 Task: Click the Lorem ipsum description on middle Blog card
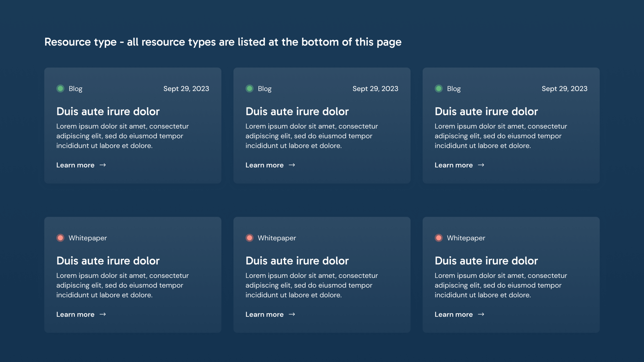coord(312,136)
